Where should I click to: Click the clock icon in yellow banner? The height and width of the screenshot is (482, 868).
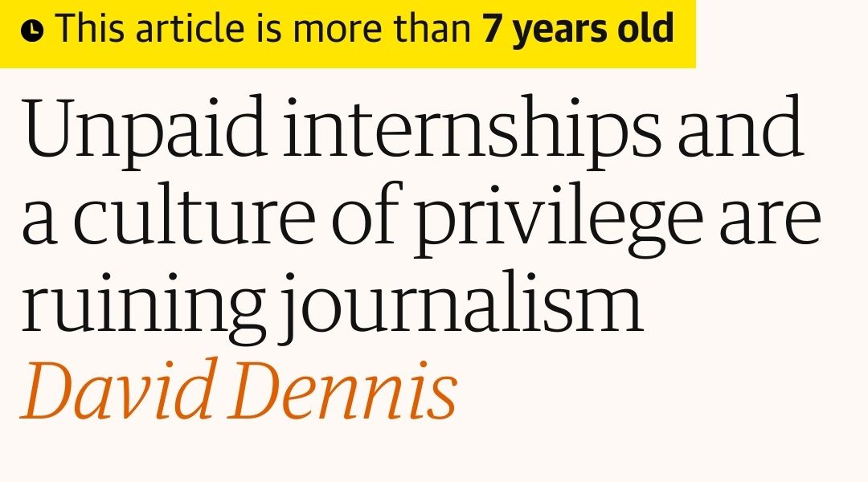(32, 31)
